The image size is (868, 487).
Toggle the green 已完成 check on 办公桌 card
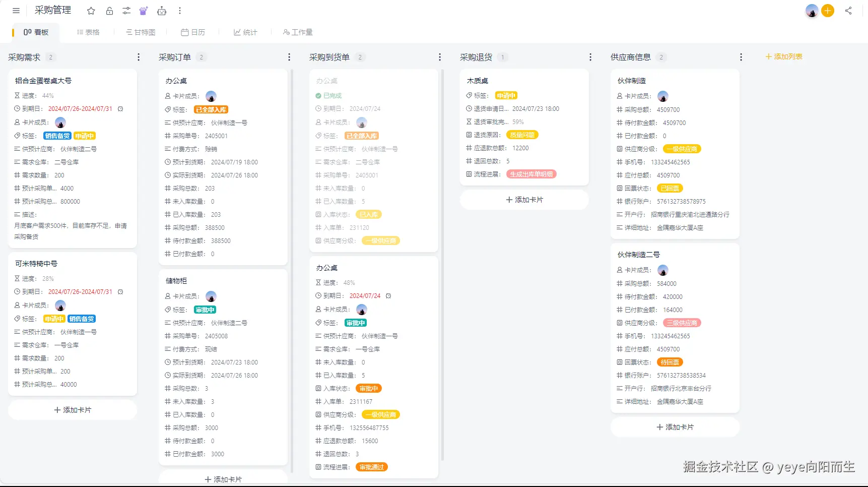point(318,96)
